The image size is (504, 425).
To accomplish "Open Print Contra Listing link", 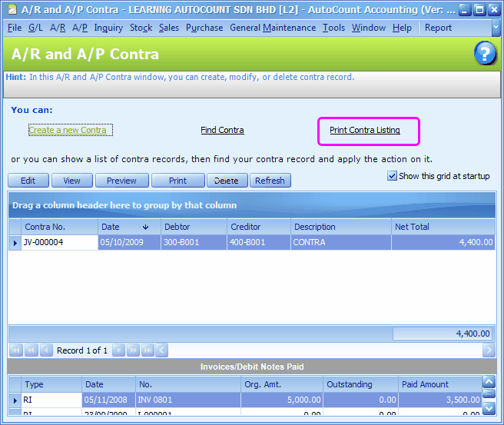I will point(365,131).
